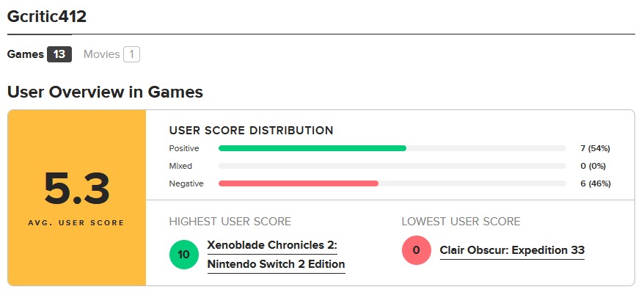This screenshot has height=295, width=644.
Task: Click the red Negative distribution bar
Action: [299, 183]
